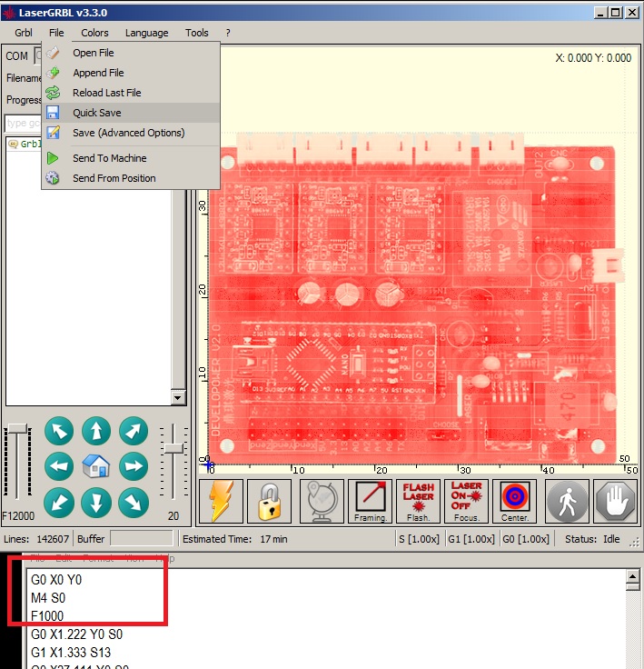Open the Colors menu
644x669 pixels.
coord(94,33)
